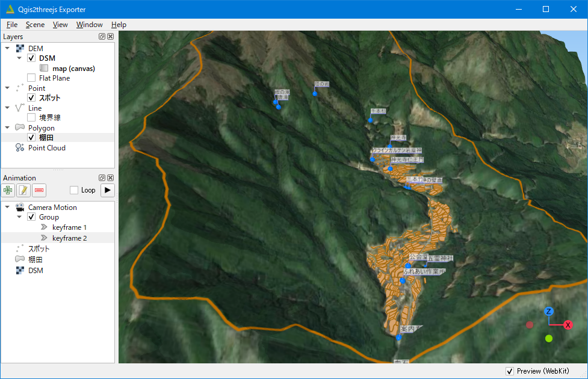588x379 pixels.
Task: Close the Layers panel
Action: pos(110,36)
